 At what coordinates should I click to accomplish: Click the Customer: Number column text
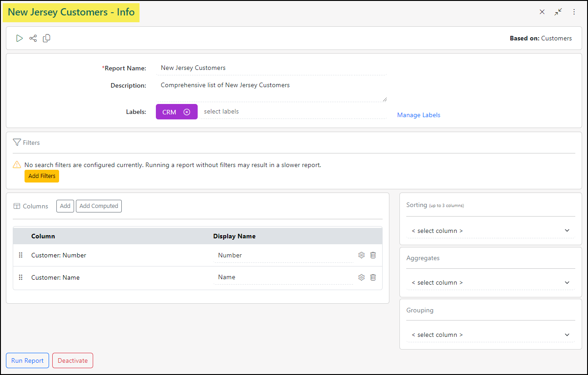coord(59,255)
